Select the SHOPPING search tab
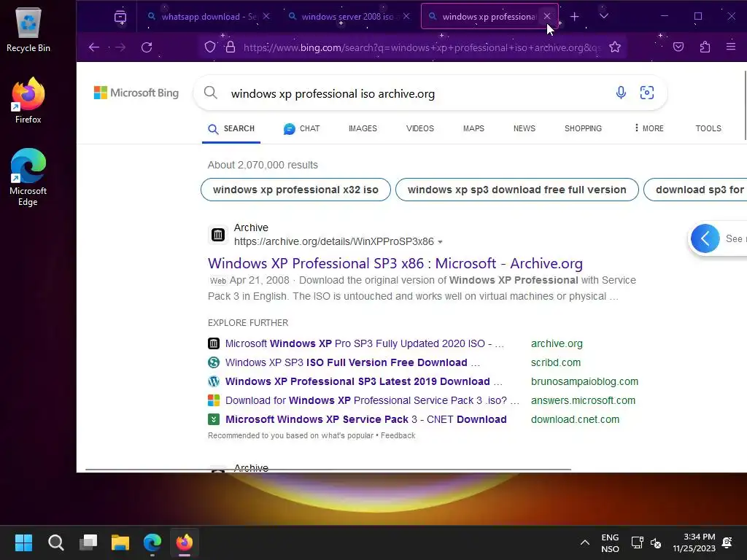747x560 pixels. (583, 128)
